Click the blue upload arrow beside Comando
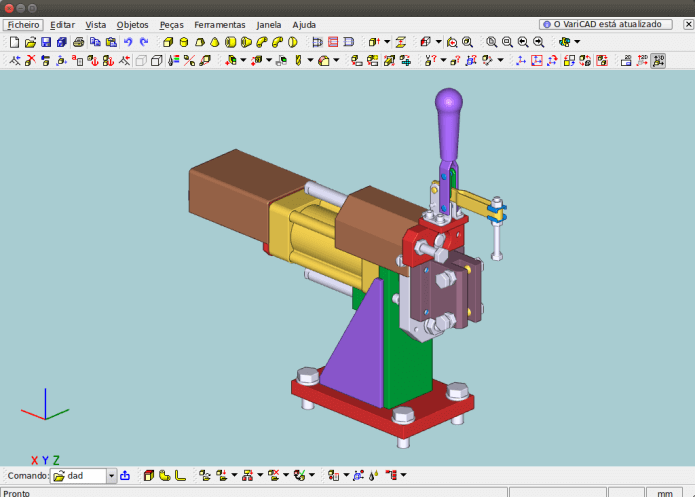 (125, 476)
